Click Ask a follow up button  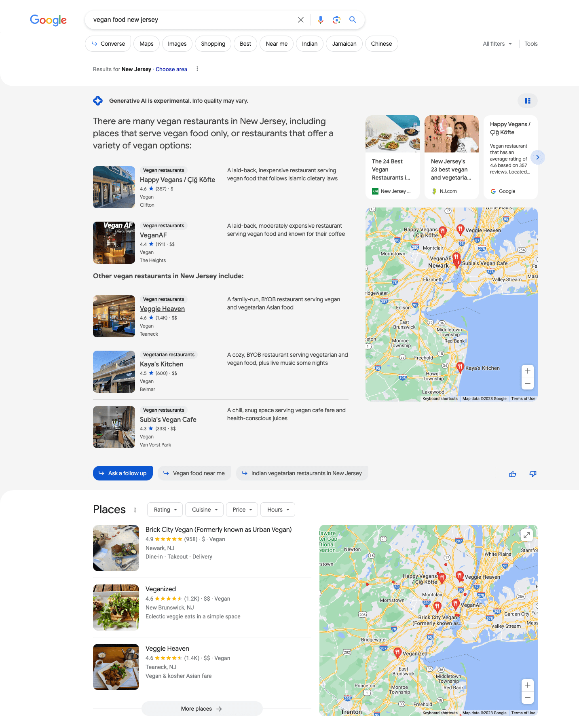(123, 473)
